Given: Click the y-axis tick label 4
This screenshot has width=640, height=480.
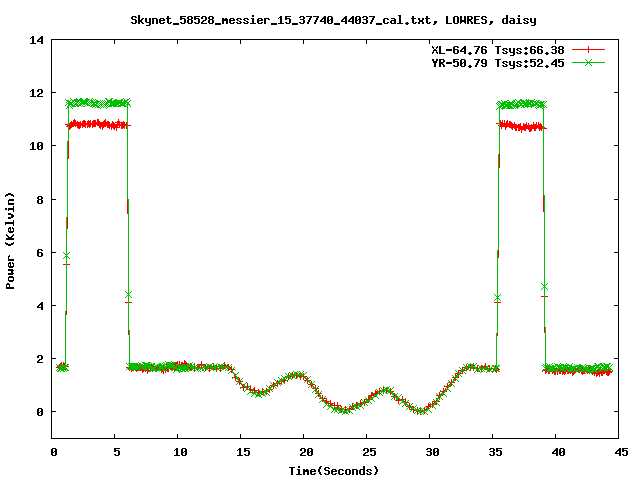Looking at the screenshot, I should click(x=40, y=306).
